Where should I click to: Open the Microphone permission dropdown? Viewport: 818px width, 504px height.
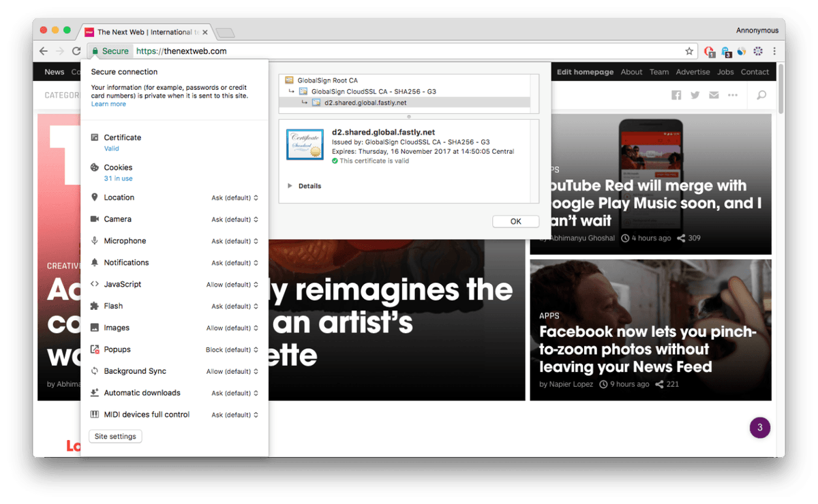234,241
